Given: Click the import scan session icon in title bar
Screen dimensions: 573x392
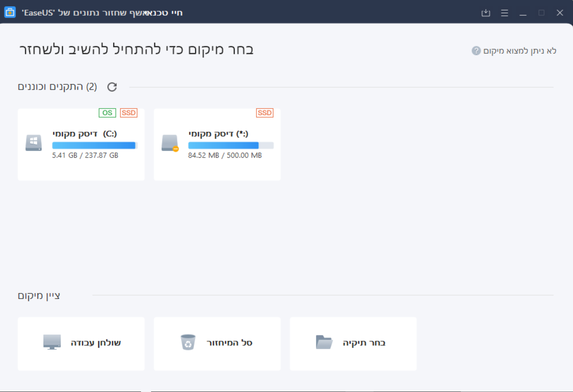Looking at the screenshot, I should (x=486, y=13).
